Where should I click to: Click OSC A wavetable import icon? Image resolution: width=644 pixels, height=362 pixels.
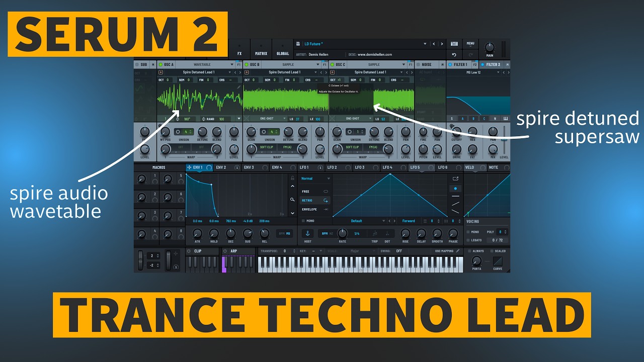pos(160,72)
